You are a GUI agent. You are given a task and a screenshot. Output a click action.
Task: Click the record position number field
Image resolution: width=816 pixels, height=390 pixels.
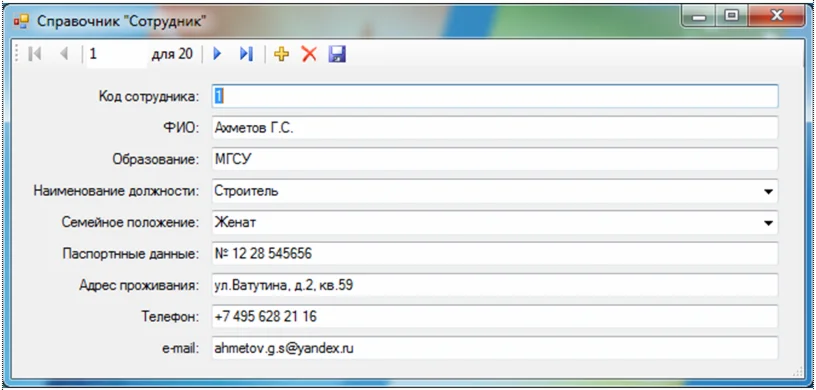pos(117,54)
